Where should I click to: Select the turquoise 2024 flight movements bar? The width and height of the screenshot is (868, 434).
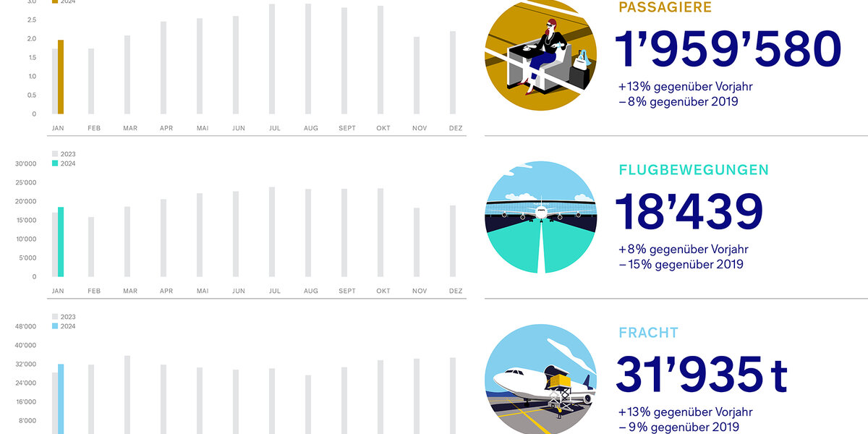click(x=61, y=242)
